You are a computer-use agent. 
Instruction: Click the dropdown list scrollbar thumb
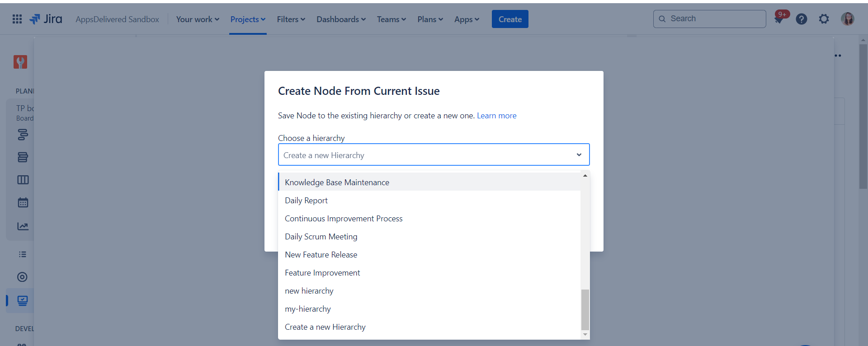click(585, 309)
